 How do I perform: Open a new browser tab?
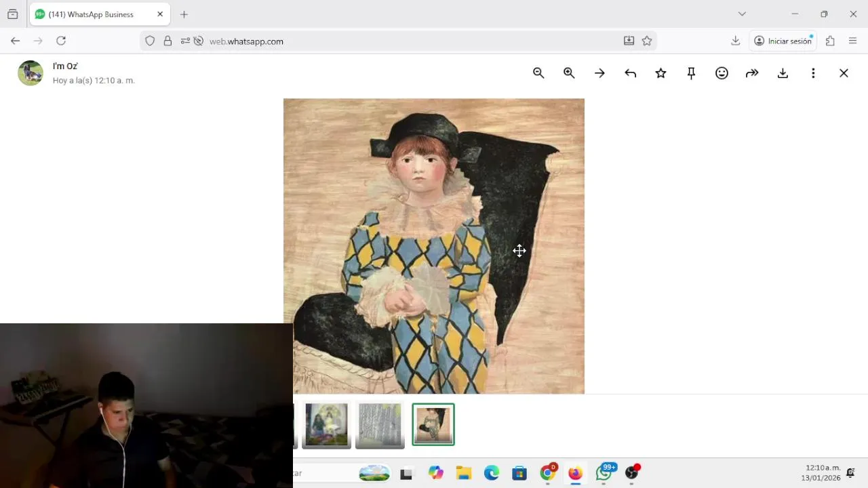pos(184,14)
